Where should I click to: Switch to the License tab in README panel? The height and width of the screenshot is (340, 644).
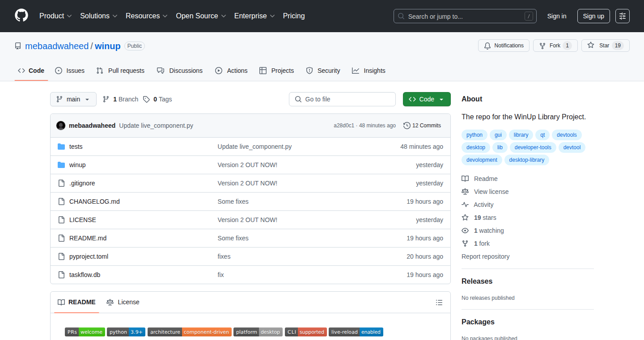point(123,302)
